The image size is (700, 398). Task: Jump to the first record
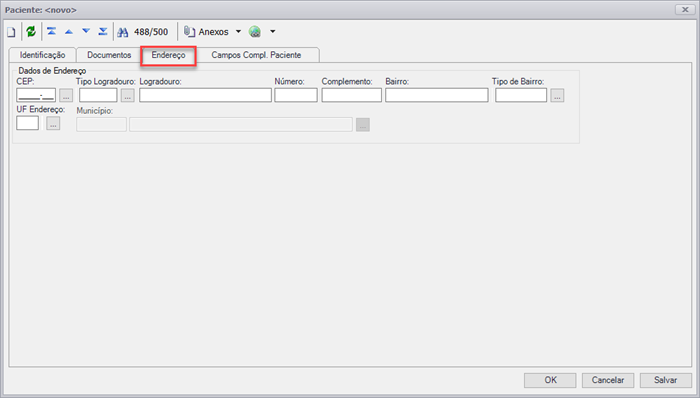click(51, 32)
